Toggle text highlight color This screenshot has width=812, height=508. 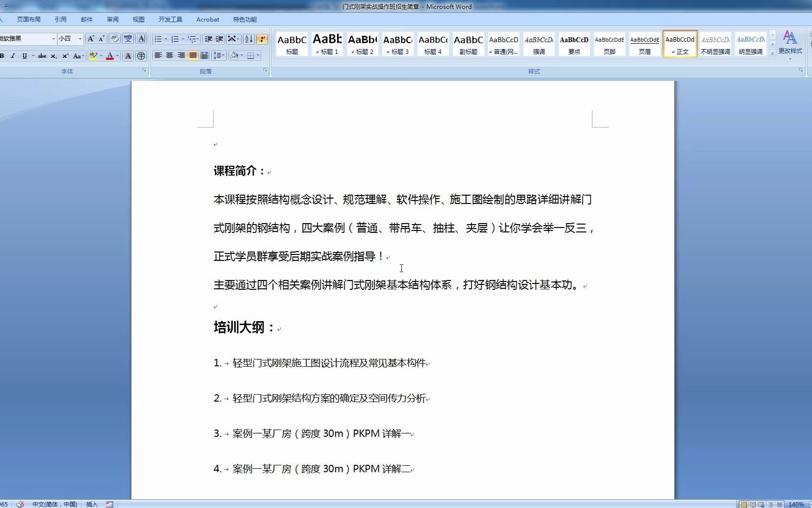point(93,56)
